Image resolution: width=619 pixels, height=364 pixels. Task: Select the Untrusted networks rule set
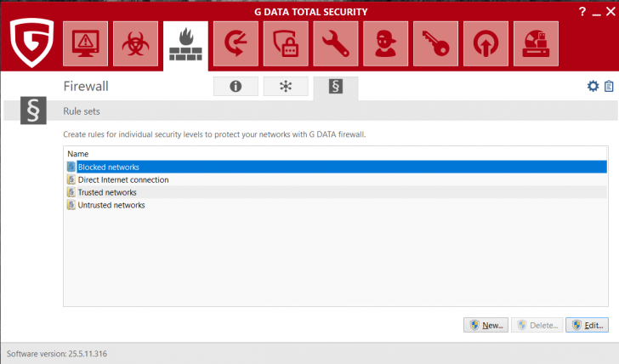point(337,205)
